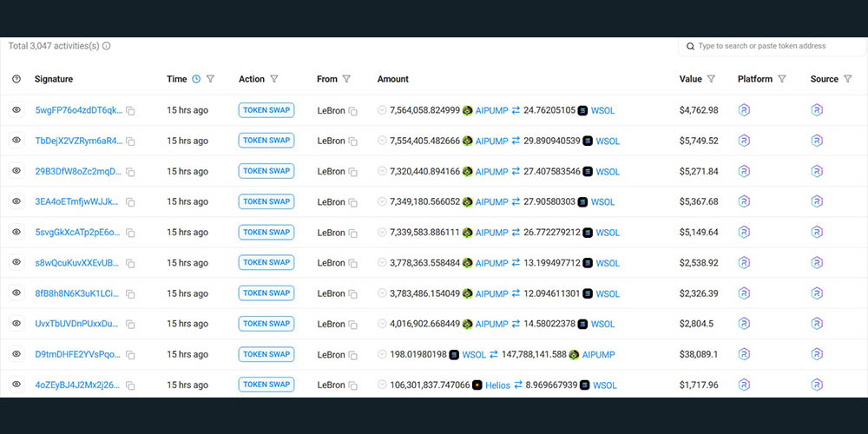Click the Raydium platform icon for $4,762.98 row
868x434 pixels.
click(x=743, y=110)
